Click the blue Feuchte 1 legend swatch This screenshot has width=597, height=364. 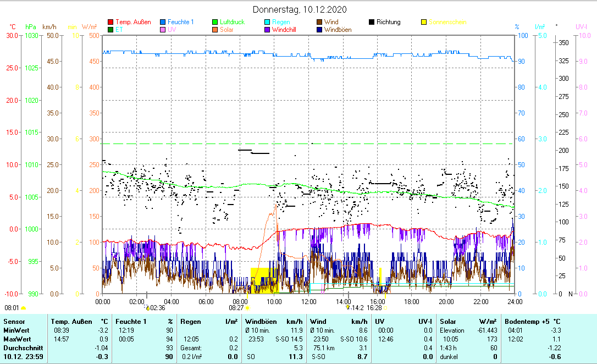(163, 22)
